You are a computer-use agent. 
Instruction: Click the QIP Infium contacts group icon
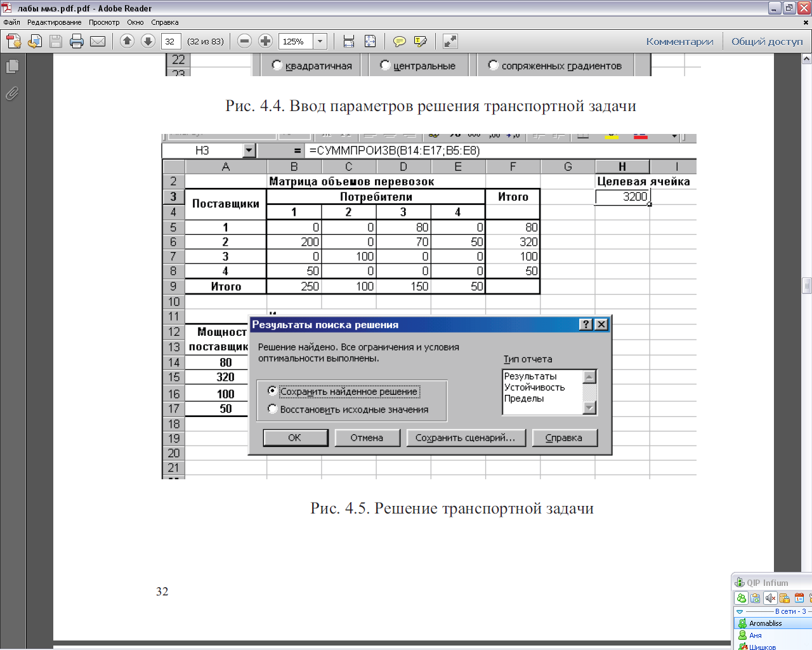click(741, 598)
